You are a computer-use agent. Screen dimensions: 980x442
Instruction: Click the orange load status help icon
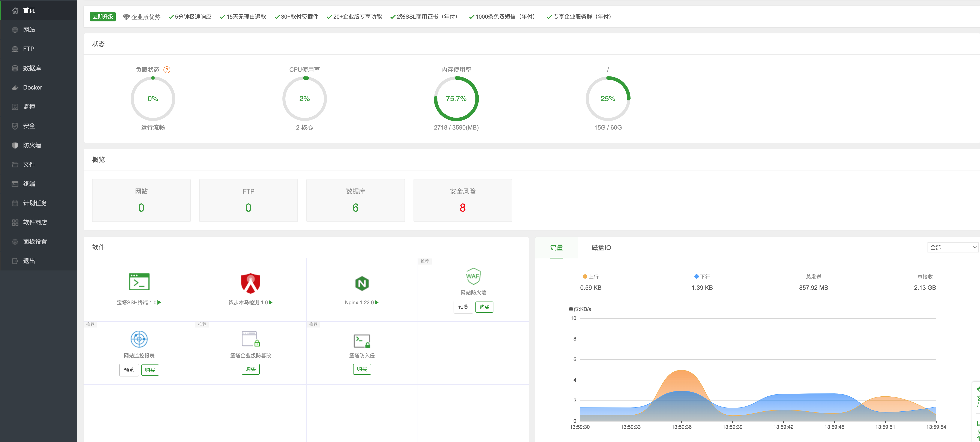167,70
